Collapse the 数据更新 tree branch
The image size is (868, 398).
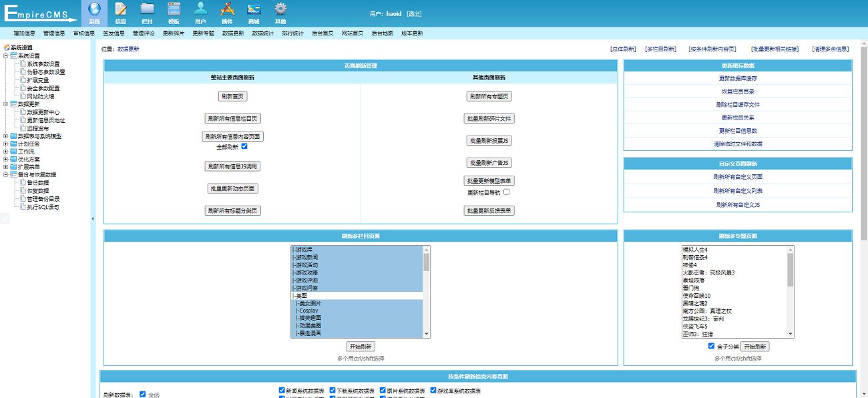pos(6,104)
